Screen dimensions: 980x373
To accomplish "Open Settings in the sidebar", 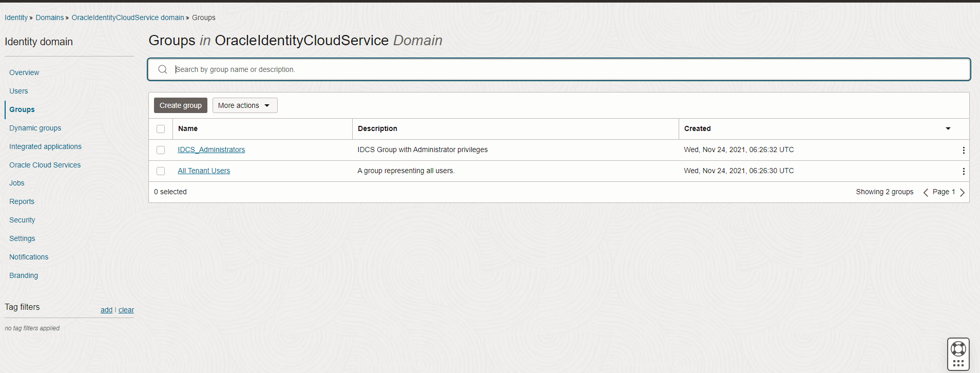I will click(x=22, y=238).
